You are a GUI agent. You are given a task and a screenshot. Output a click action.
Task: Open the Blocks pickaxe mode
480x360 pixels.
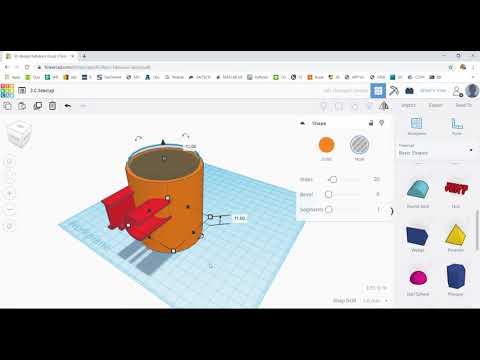[x=394, y=90]
